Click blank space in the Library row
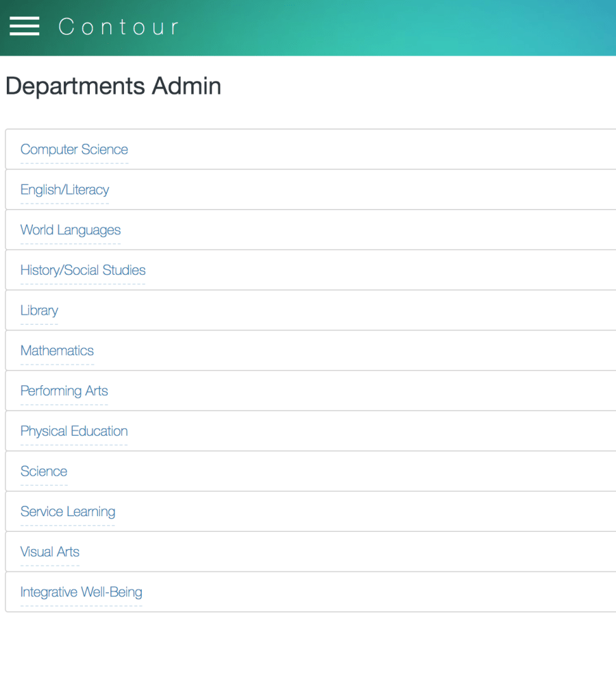The image size is (616, 684). [x=343, y=310]
